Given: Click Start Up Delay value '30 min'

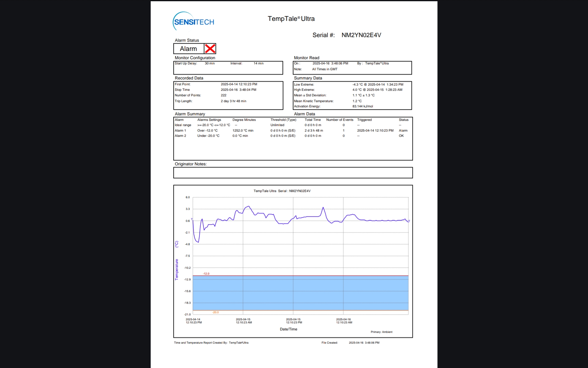Looking at the screenshot, I should coord(210,63).
